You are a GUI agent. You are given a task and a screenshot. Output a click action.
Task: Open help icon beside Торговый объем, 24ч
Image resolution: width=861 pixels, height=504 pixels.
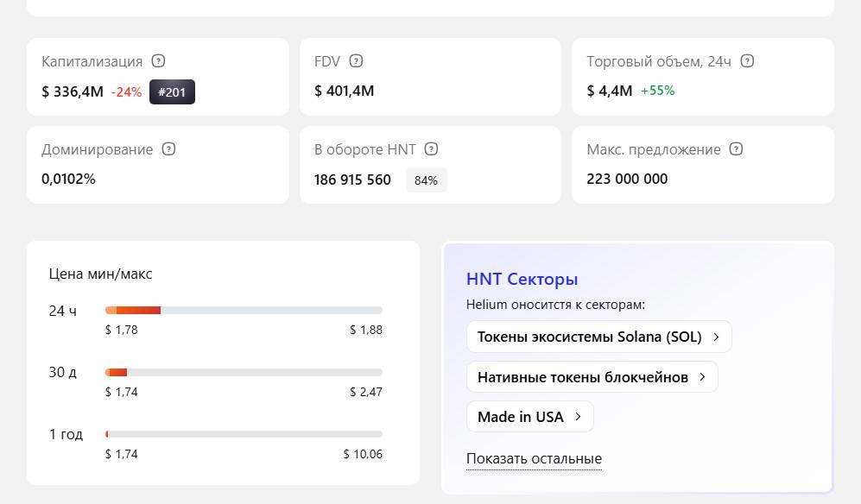[x=748, y=61]
